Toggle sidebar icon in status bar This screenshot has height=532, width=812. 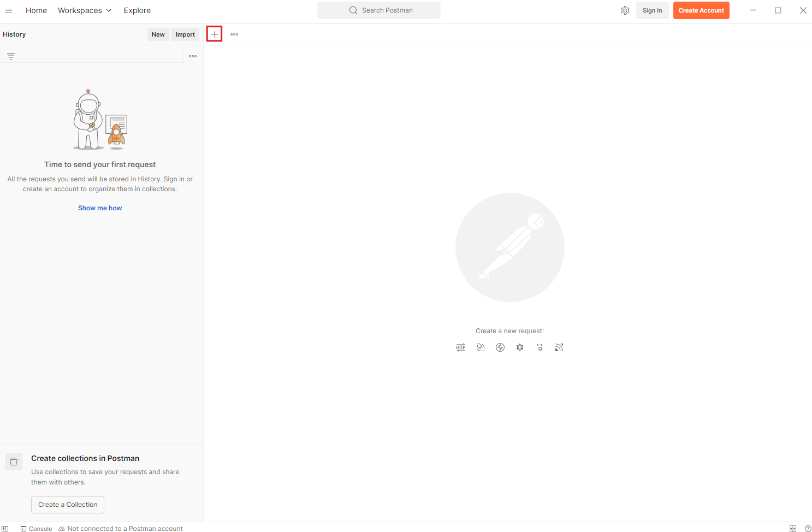[5, 528]
